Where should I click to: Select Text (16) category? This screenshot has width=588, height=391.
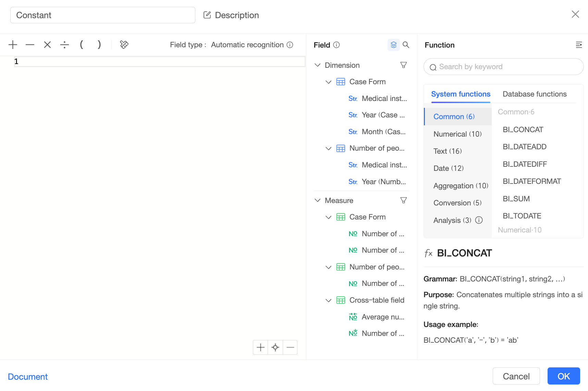point(458,151)
